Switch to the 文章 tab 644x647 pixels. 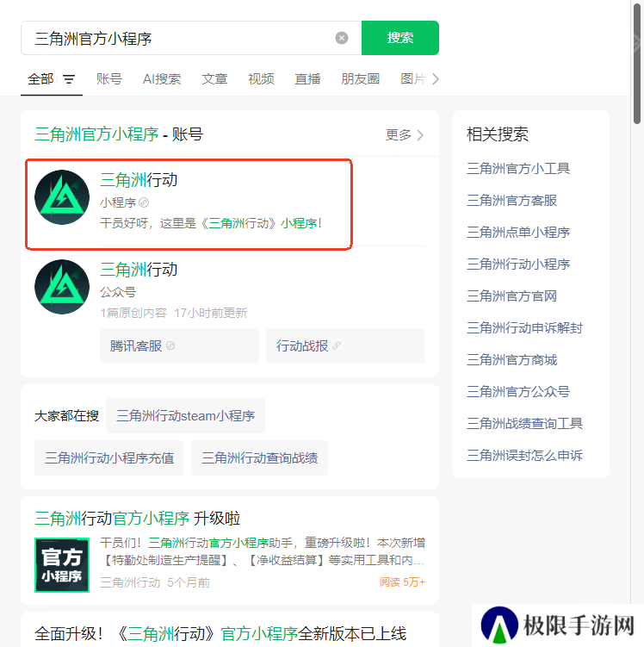[214, 78]
